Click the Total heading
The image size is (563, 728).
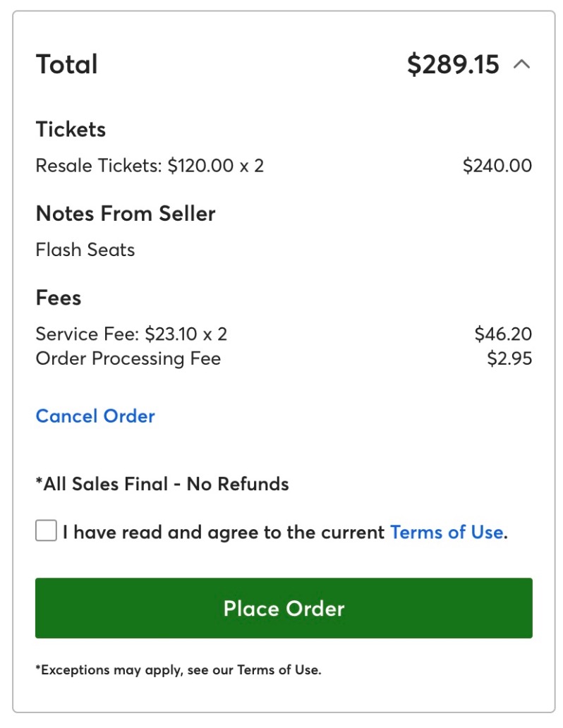pos(67,65)
